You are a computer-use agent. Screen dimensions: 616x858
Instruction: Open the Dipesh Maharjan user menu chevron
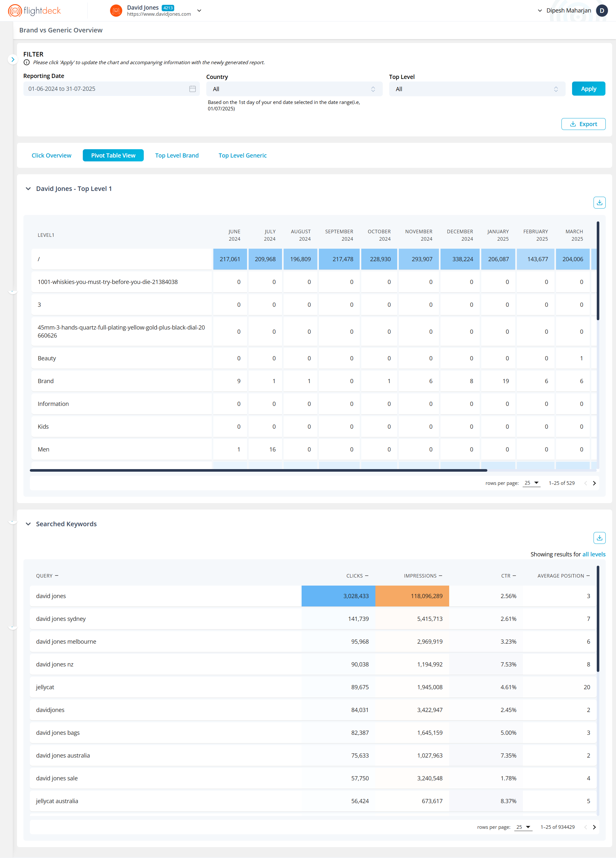pyautogui.click(x=540, y=11)
